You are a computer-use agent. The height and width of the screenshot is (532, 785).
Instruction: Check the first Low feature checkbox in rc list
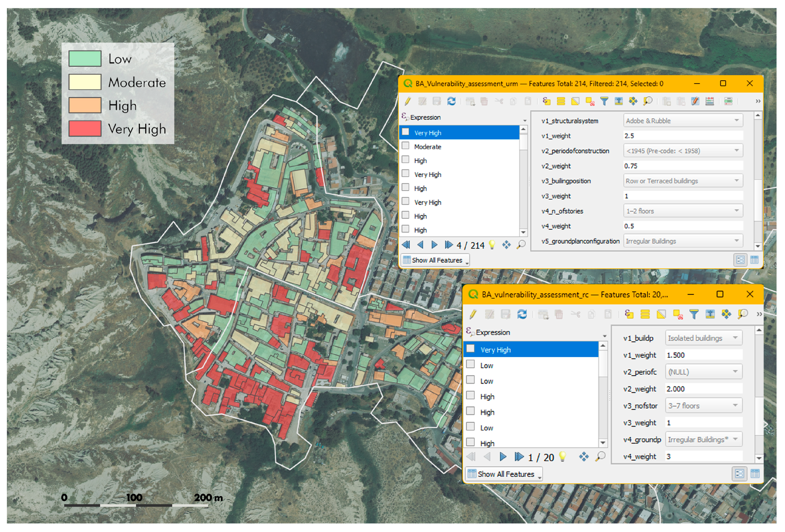click(x=470, y=364)
